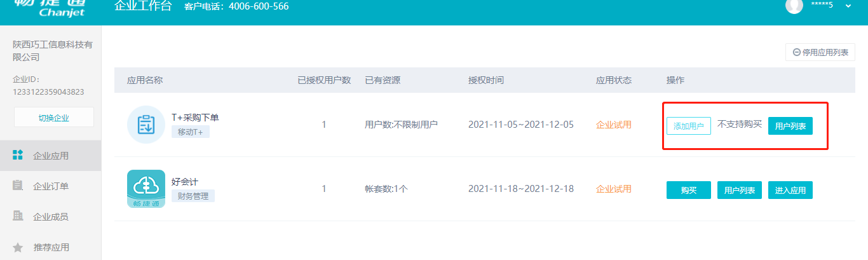Click the 应用名称 column header

click(x=145, y=80)
